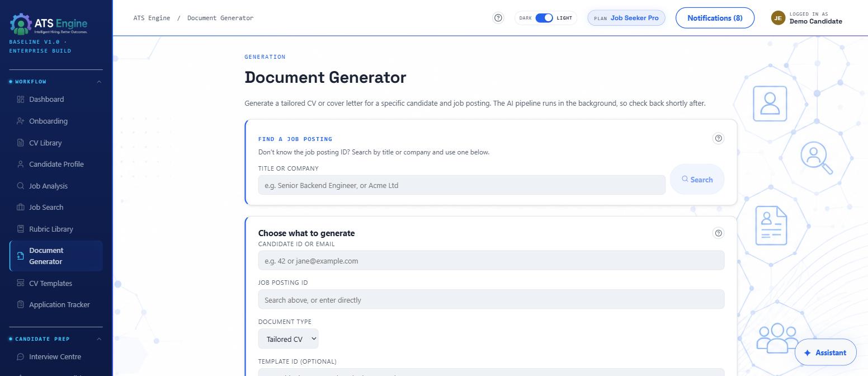
Task: Click the Search button
Action: (697, 180)
